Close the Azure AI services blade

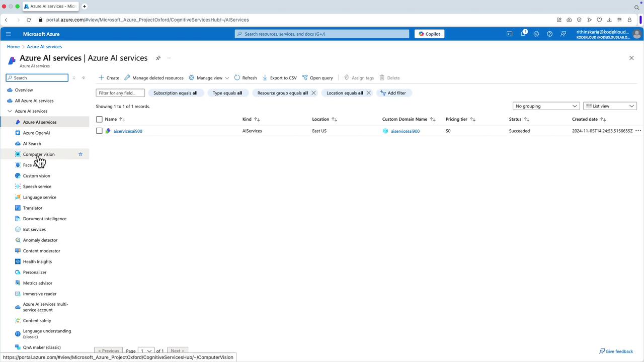coord(631,58)
